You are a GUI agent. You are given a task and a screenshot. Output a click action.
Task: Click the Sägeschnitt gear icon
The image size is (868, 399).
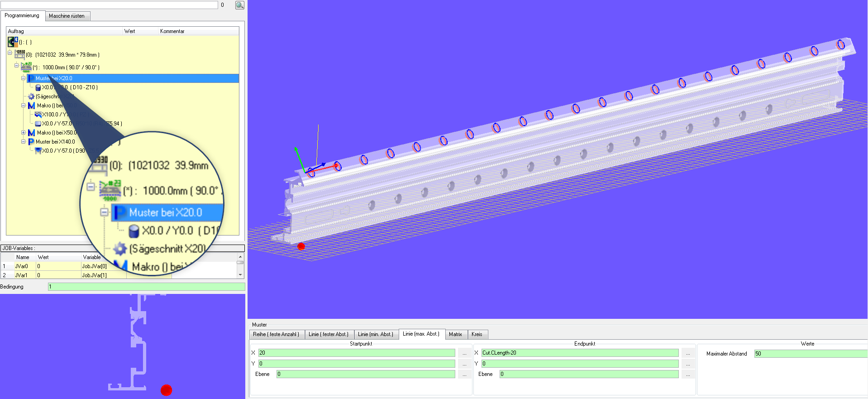click(x=31, y=96)
